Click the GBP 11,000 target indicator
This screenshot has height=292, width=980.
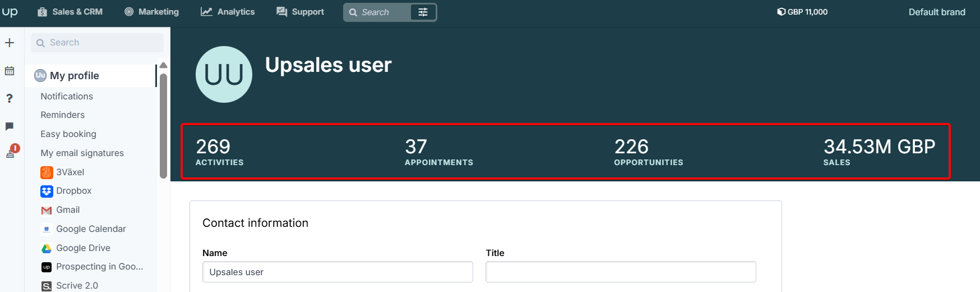pyautogui.click(x=802, y=12)
